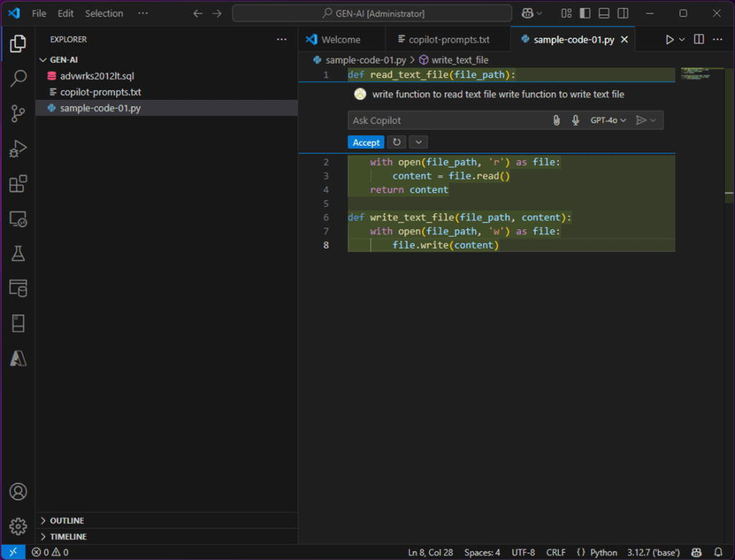Open the GPT-4o model dropdown
Viewport: 735px width, 560px height.
(607, 120)
